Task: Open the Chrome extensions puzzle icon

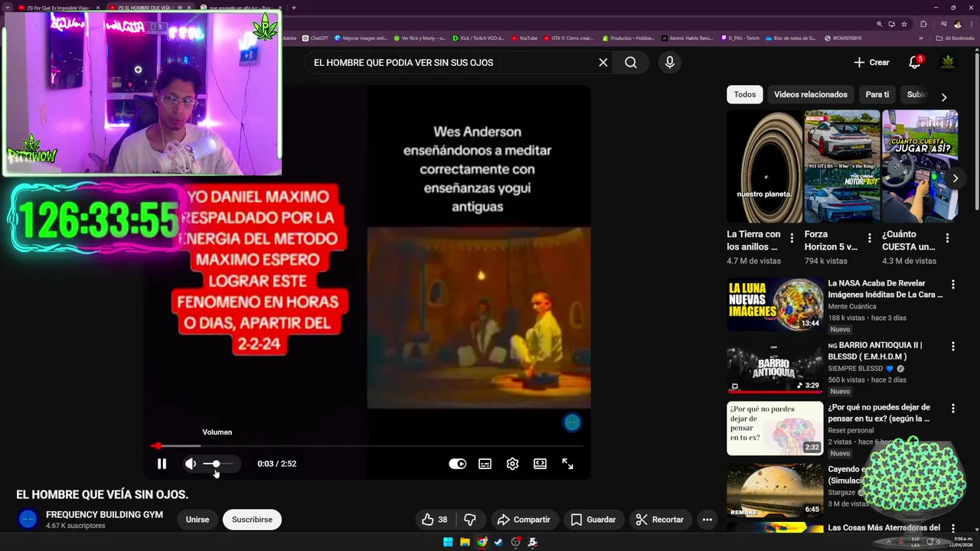Action: 923,24
